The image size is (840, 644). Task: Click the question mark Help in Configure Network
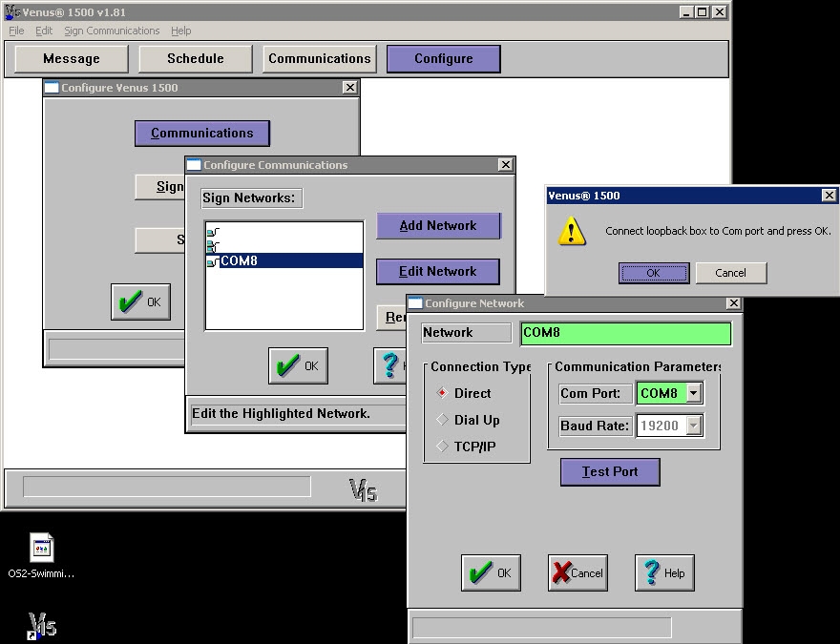(x=664, y=572)
